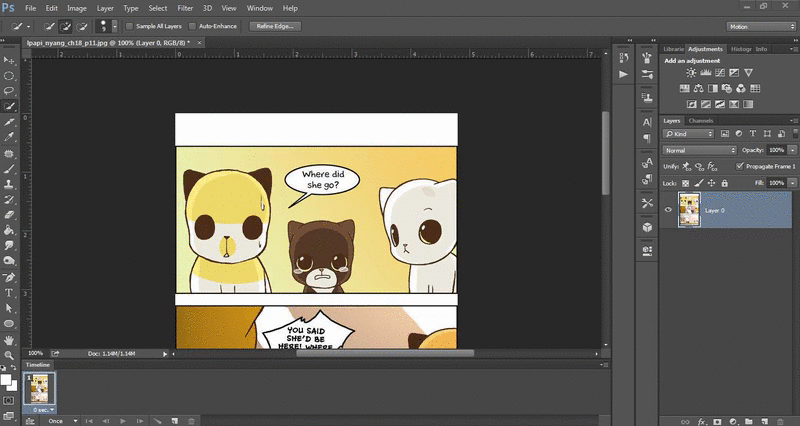Click the foreground color swatch
This screenshot has width=800, height=426.
coord(6,378)
